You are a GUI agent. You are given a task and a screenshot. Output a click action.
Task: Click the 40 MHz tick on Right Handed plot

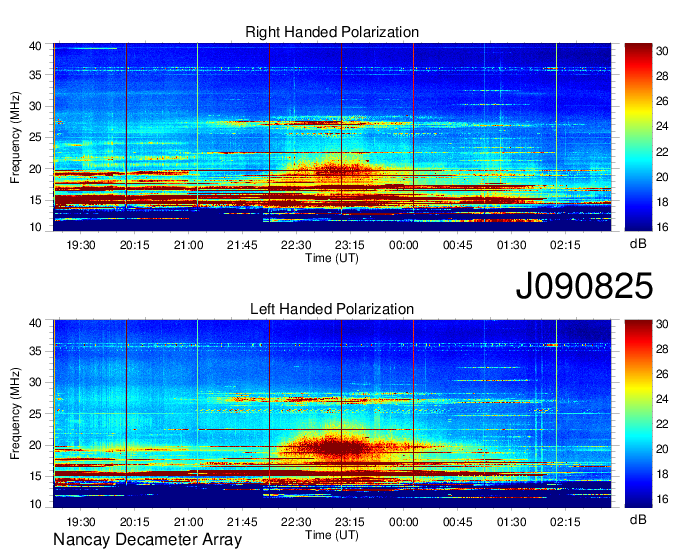coord(35,46)
